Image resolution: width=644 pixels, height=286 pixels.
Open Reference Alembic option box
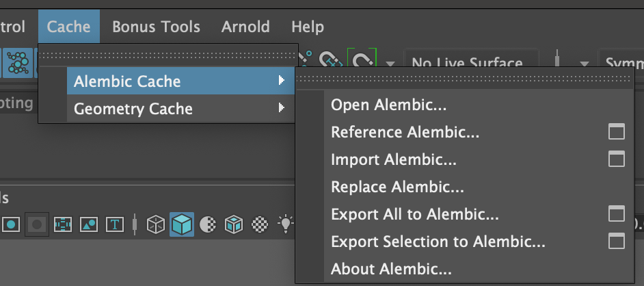(x=616, y=132)
